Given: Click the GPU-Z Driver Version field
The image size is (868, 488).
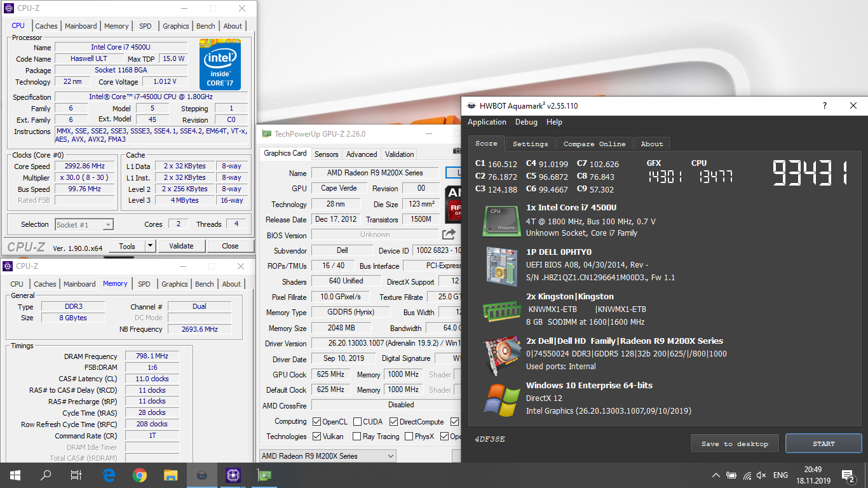Looking at the screenshot, I should click(x=386, y=344).
